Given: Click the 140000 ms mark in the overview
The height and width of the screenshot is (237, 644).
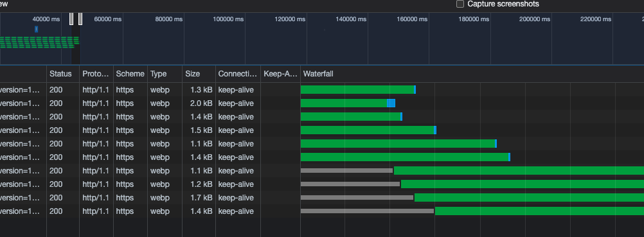Looking at the screenshot, I should [351, 19].
